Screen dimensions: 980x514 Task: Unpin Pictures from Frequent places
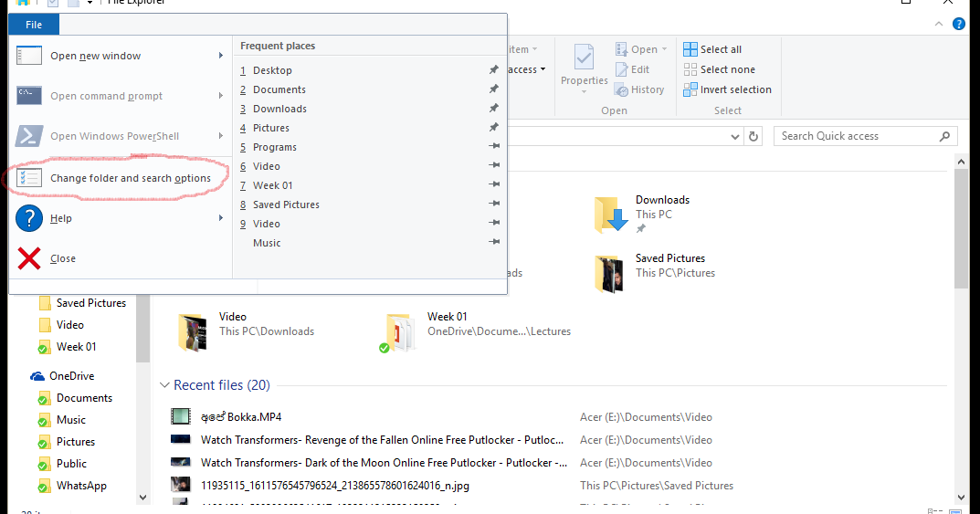[x=494, y=127]
